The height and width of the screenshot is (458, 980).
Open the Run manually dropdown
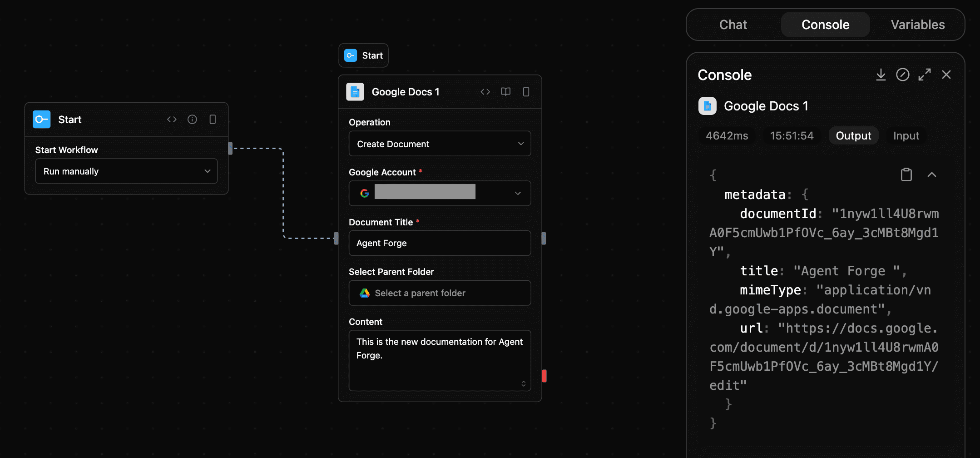coord(126,171)
